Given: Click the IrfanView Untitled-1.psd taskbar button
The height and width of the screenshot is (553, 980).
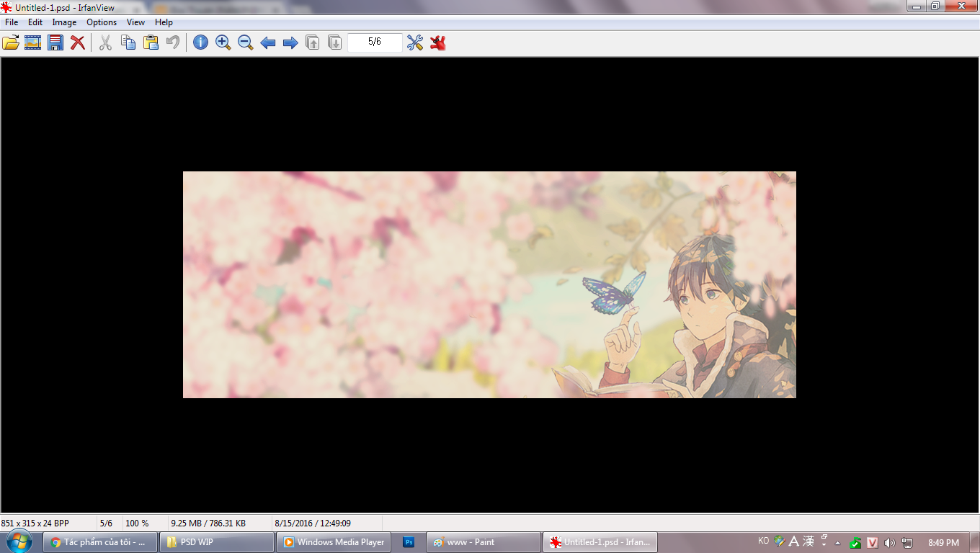Looking at the screenshot, I should tap(600, 542).
